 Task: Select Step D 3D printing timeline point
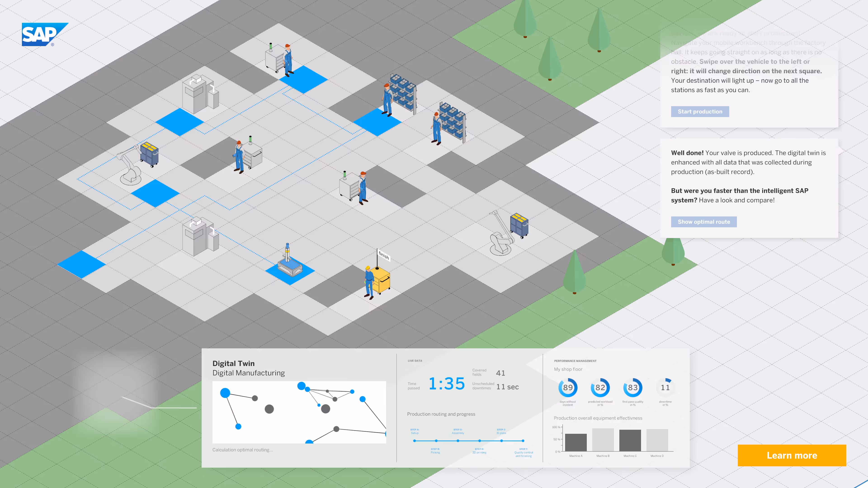pos(479,441)
